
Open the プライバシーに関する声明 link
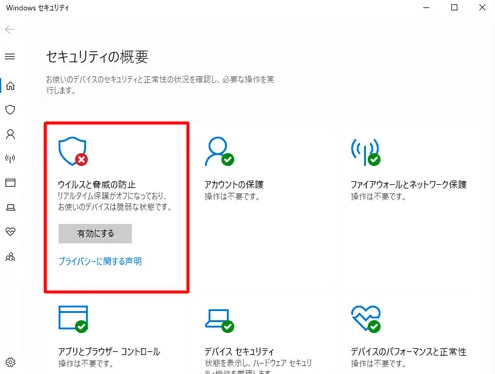pos(100,261)
